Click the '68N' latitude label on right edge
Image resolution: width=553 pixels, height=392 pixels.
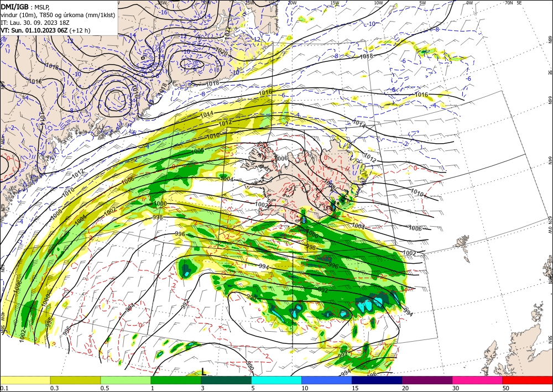(x=550, y=39)
